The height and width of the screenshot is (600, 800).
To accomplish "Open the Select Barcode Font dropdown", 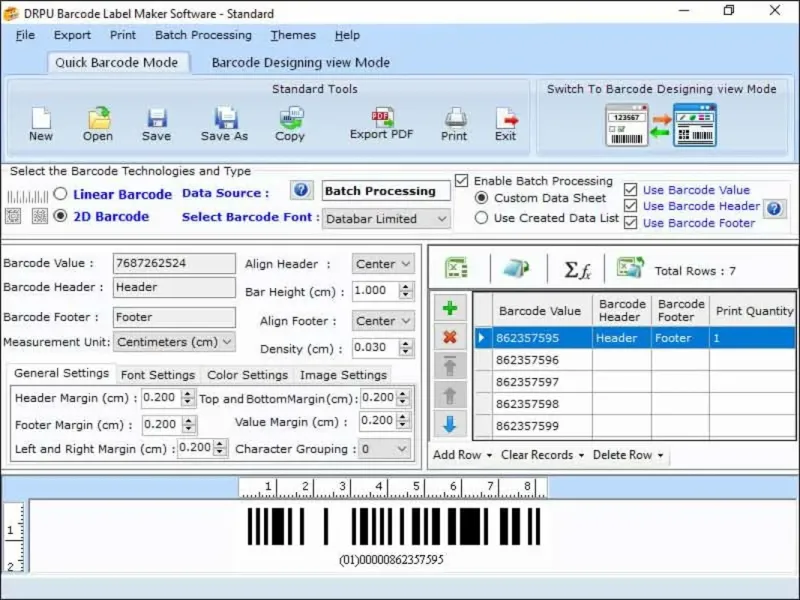I will point(386,219).
